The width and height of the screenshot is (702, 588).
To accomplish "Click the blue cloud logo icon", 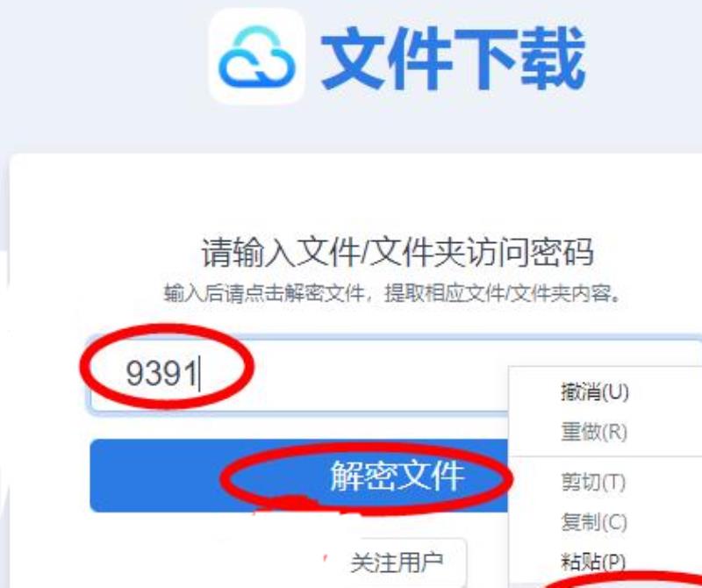I will pyautogui.click(x=257, y=56).
